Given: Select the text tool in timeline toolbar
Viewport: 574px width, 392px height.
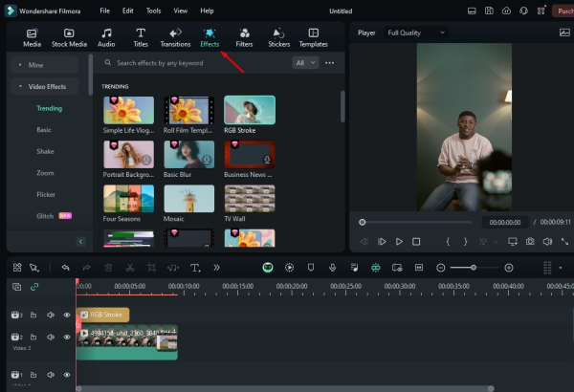Looking at the screenshot, I should [x=195, y=268].
